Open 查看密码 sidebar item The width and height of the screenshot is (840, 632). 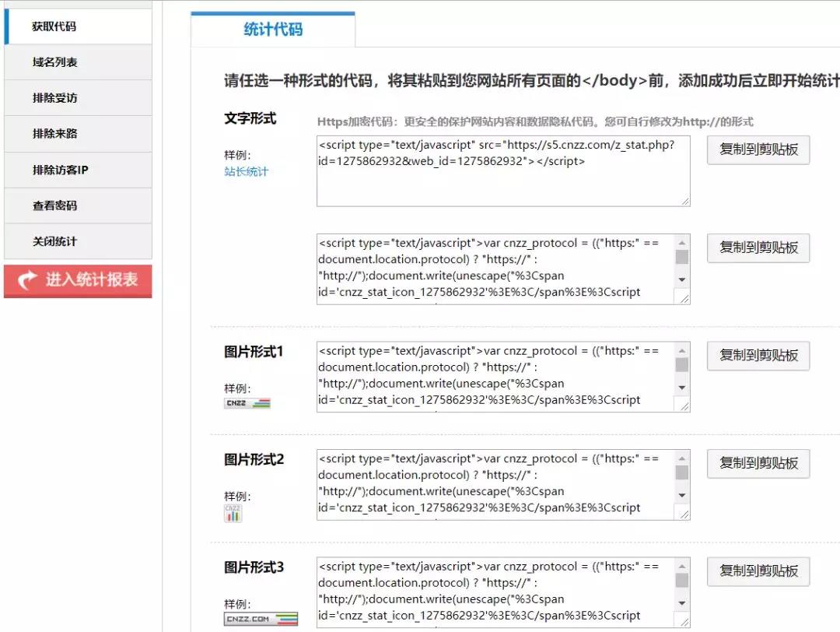[79, 205]
